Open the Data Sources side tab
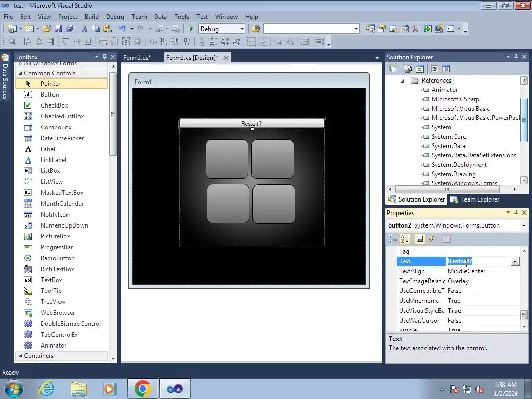Image resolution: width=532 pixels, height=399 pixels. [5, 78]
